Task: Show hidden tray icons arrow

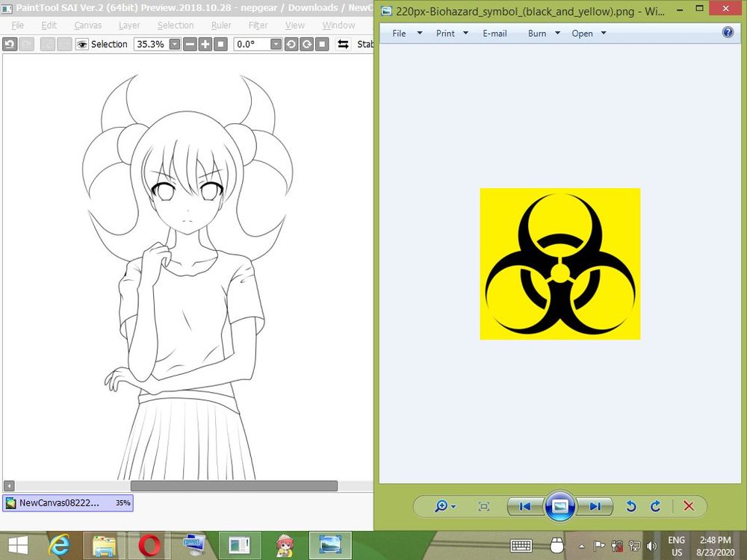Action: point(581,547)
